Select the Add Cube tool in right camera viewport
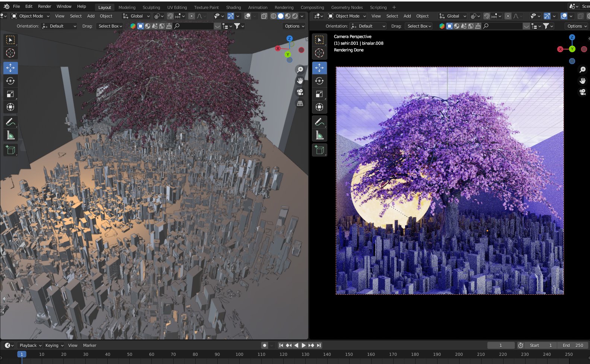Viewport: 590px width, 364px height. [319, 150]
